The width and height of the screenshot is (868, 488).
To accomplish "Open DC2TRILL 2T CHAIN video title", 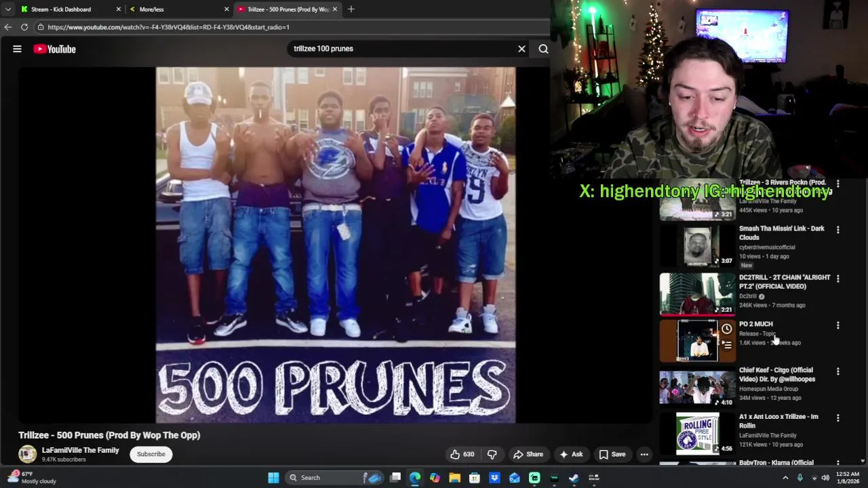I will tap(785, 282).
